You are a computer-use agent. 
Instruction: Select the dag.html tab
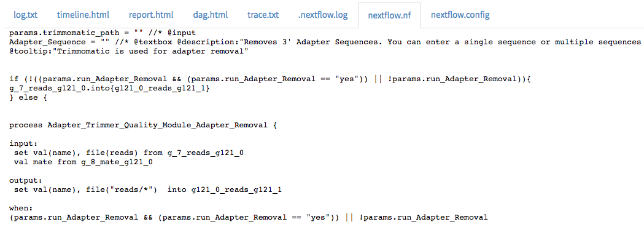[x=211, y=15]
